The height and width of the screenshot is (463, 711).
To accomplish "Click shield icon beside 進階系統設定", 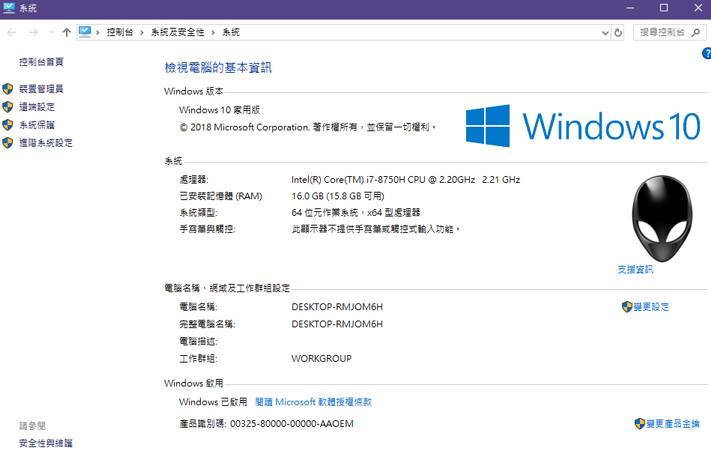I will click(8, 143).
